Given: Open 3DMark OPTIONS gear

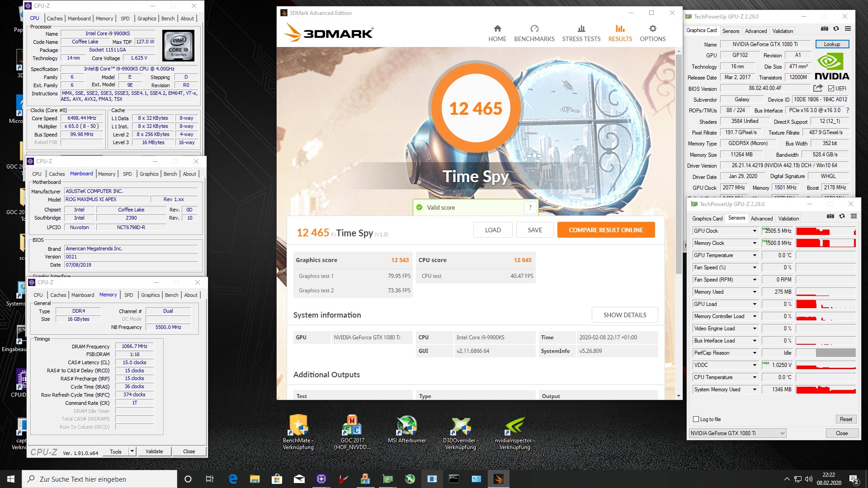Looking at the screenshot, I should tap(652, 33).
